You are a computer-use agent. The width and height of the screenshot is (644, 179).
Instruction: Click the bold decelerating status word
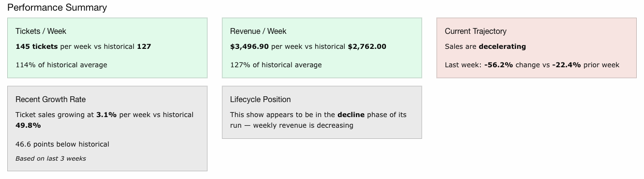click(x=502, y=47)
